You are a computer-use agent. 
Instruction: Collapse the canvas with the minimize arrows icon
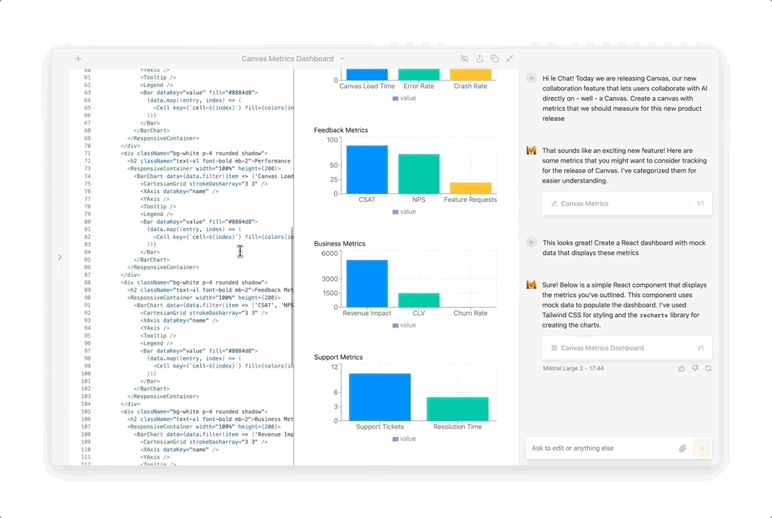click(x=509, y=59)
